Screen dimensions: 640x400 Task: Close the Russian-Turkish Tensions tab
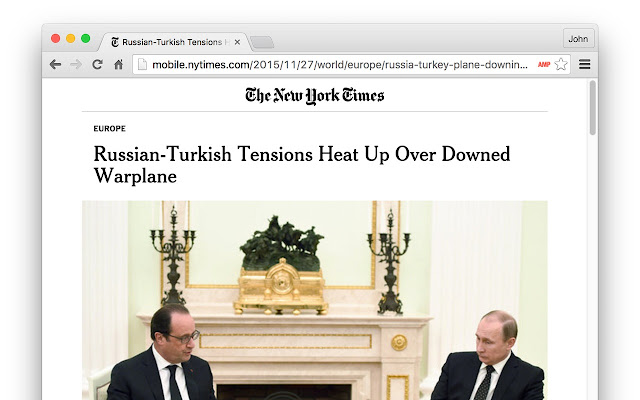(x=237, y=42)
